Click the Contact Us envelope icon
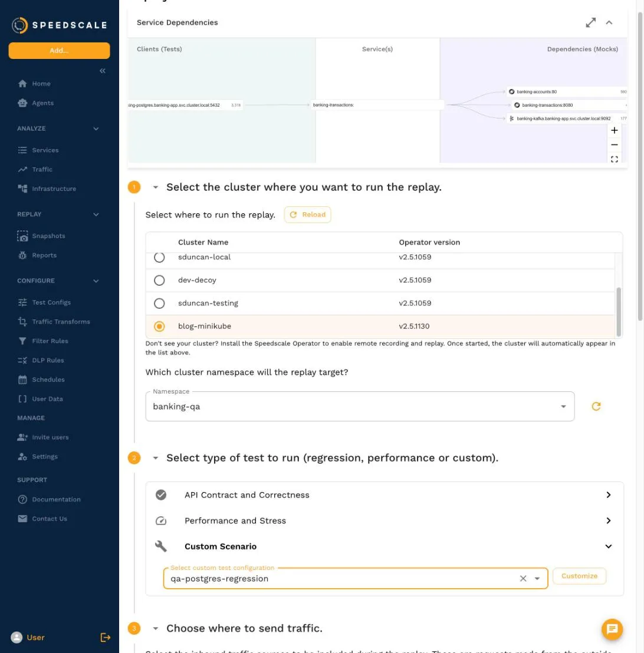The image size is (644, 653). pyautogui.click(x=22, y=519)
